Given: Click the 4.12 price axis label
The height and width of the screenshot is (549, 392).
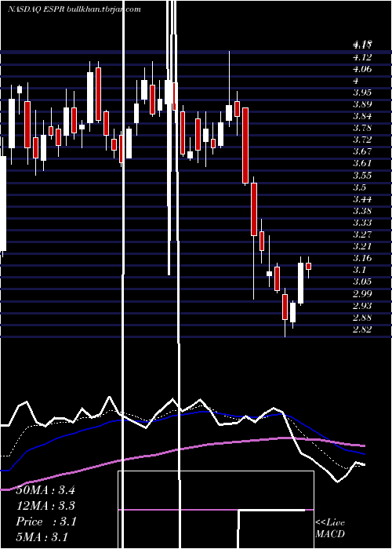Looking at the screenshot, I should click(362, 57).
